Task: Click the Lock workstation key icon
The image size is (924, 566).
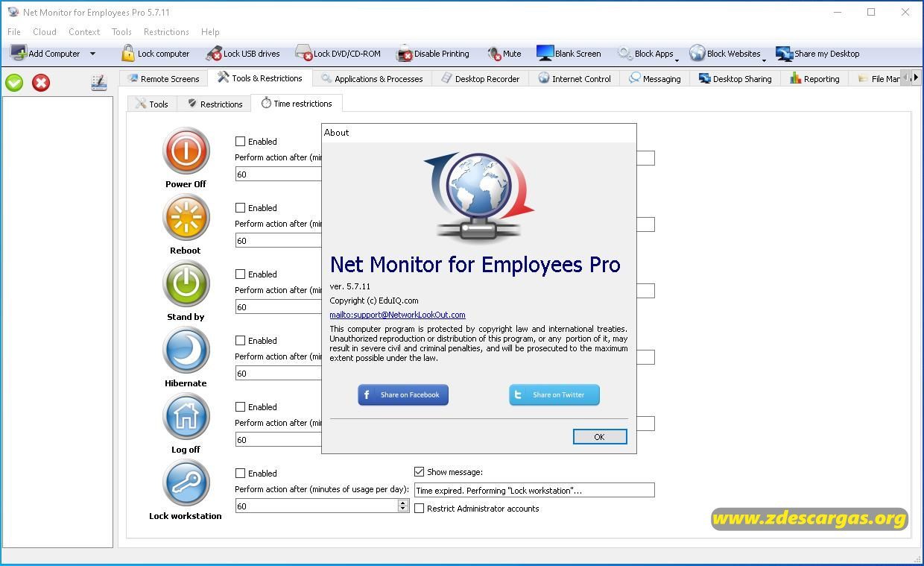Action: point(186,483)
